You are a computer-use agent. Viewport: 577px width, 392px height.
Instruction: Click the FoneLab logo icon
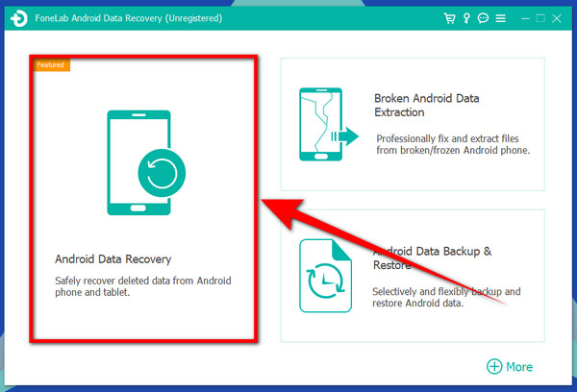pos(19,18)
